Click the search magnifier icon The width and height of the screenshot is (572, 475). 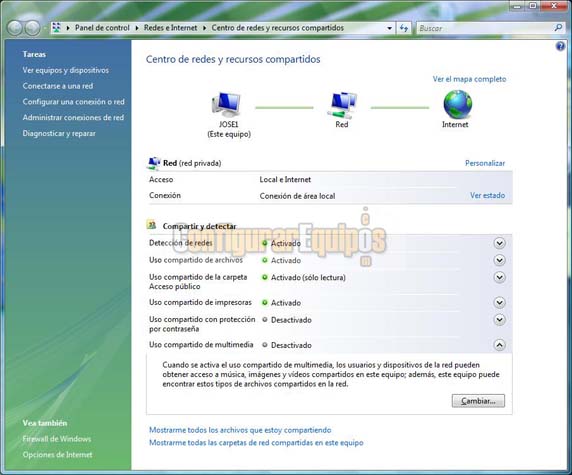pyautogui.click(x=558, y=28)
